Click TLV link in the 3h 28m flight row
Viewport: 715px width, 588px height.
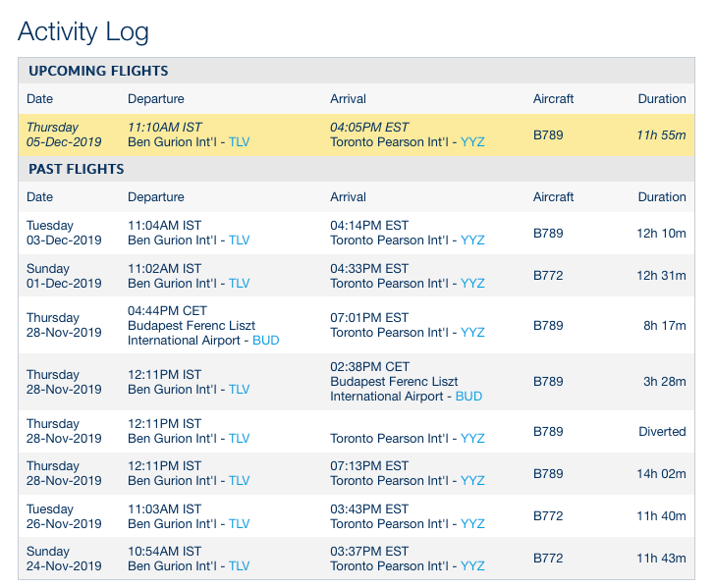(239, 390)
